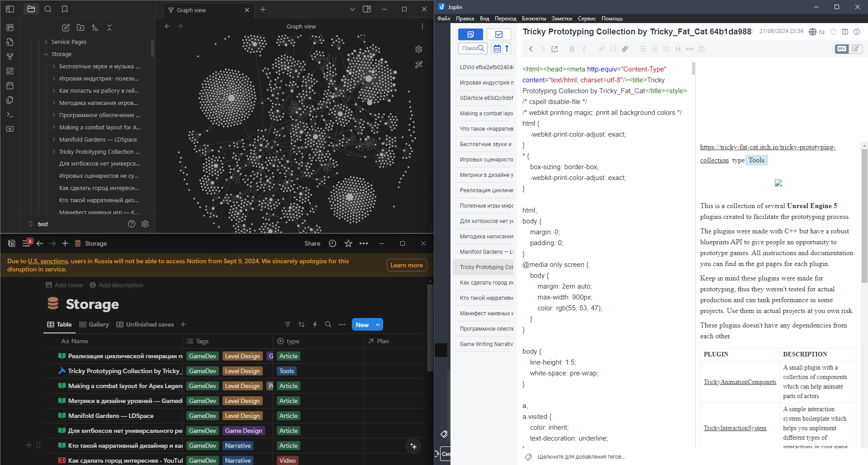Create new note in Joplin
This screenshot has height=465, width=868.
pos(470,34)
